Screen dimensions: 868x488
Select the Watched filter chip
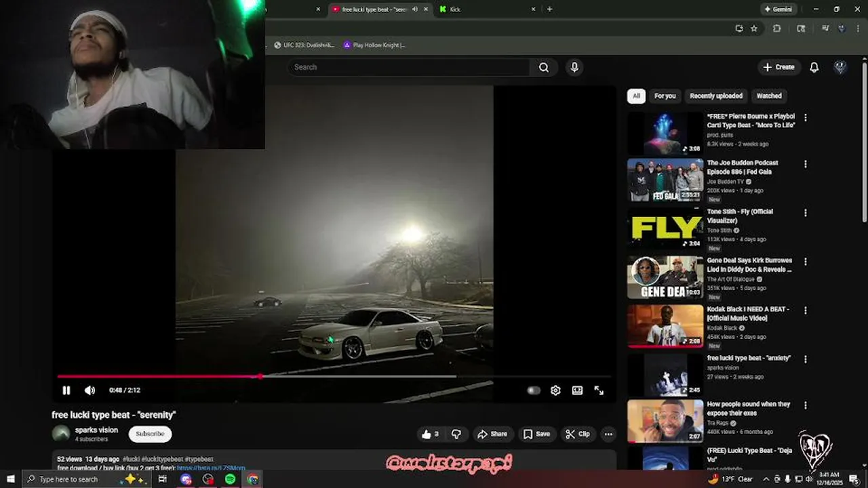769,96
